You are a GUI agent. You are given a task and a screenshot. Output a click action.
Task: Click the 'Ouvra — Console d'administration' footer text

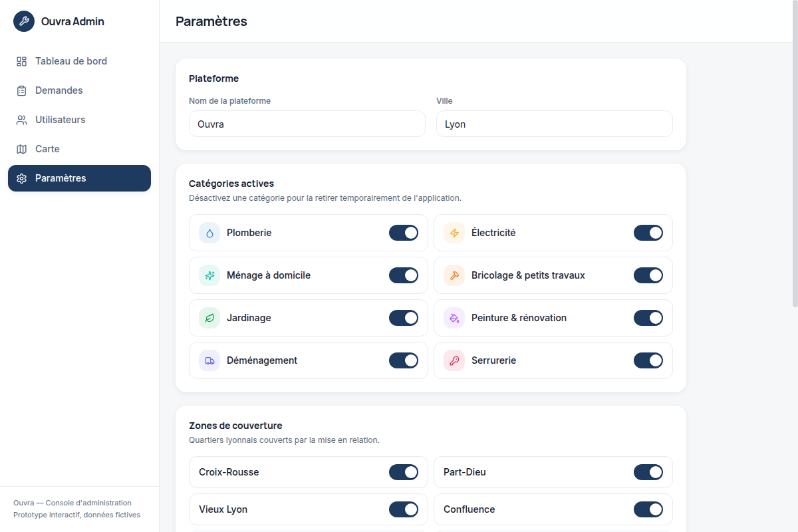(72, 503)
